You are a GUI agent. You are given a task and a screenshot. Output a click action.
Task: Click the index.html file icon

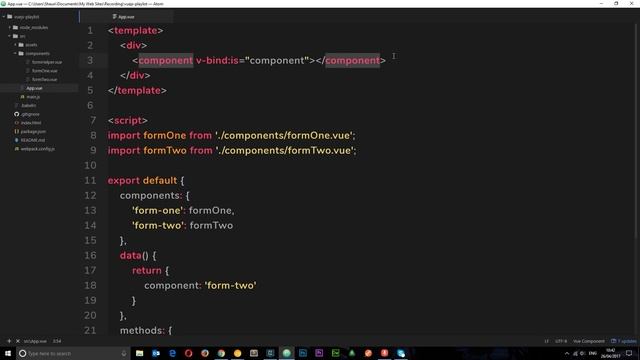[17, 122]
